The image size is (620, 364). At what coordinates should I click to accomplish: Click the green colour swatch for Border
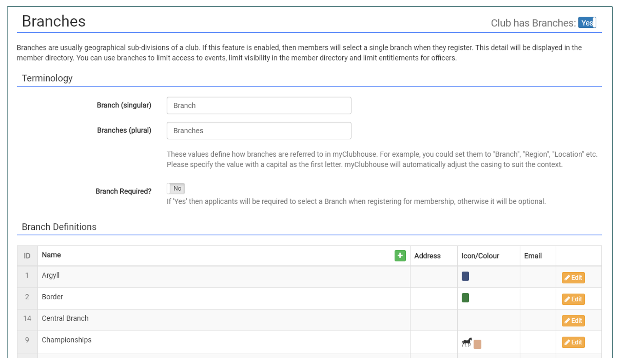tap(465, 298)
